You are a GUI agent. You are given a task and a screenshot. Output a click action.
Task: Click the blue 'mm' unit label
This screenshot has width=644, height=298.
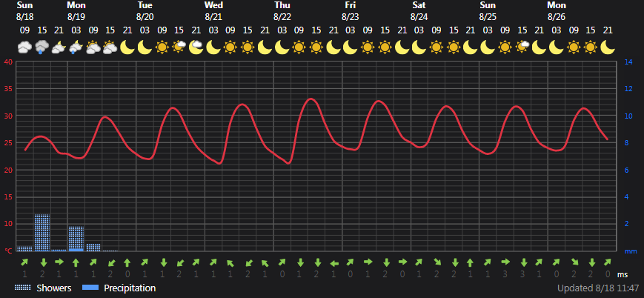(630, 251)
